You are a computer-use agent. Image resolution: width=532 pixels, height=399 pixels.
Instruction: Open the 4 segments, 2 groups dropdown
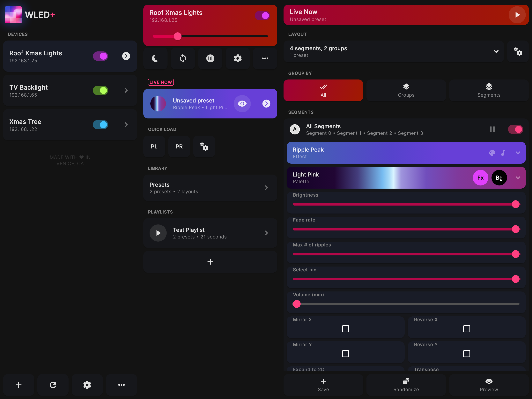pos(496,51)
